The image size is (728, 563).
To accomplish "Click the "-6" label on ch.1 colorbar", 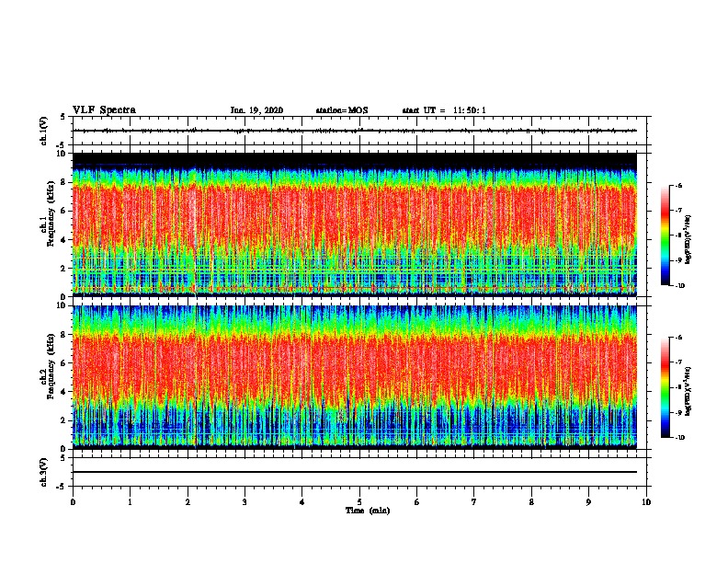I will 678,186.
